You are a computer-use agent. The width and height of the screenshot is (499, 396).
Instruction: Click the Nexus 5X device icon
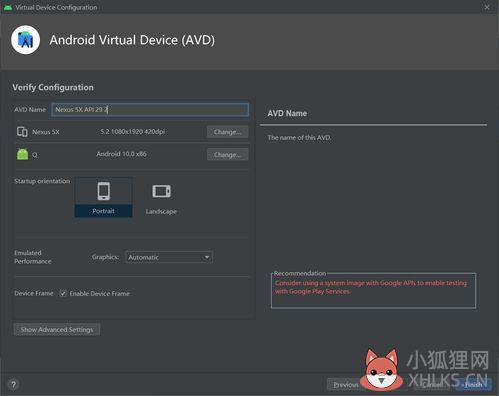click(x=22, y=132)
